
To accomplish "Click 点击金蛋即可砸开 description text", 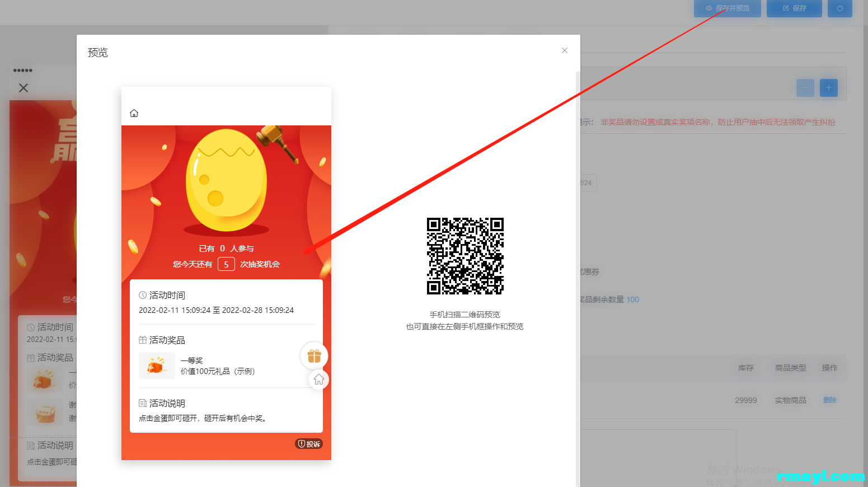I will pos(203,418).
